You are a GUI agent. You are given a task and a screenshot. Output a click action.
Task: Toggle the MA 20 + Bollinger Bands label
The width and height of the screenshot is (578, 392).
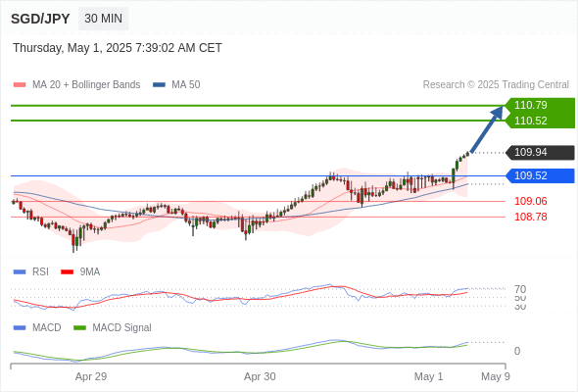tap(86, 85)
